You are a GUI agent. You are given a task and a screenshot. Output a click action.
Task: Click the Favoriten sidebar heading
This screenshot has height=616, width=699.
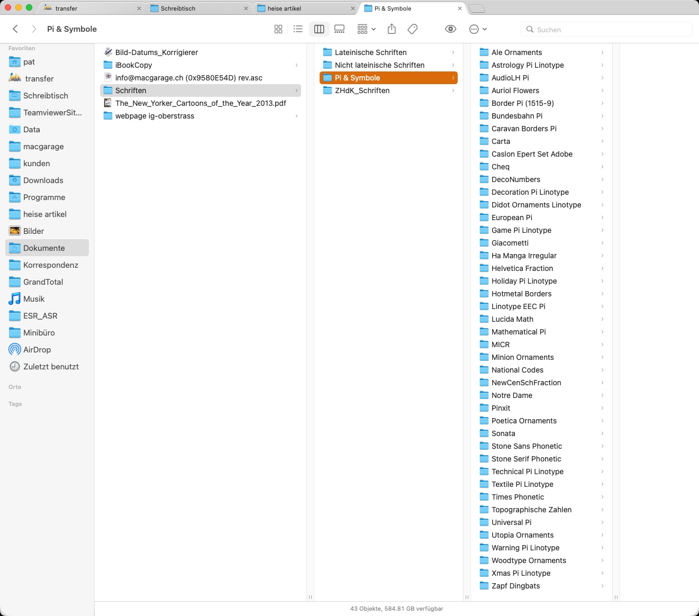coord(22,48)
